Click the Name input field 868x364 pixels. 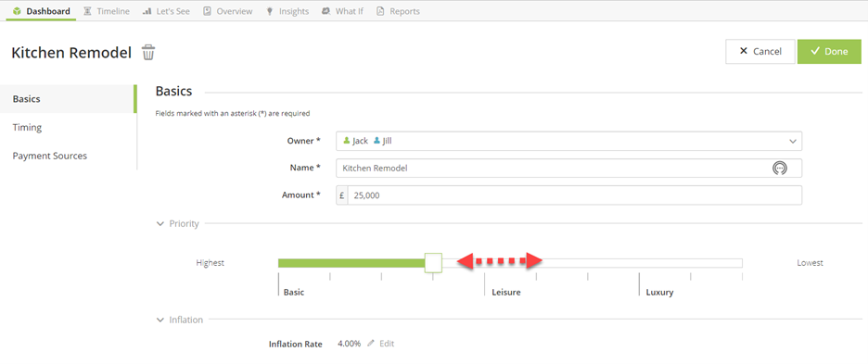tap(568, 169)
